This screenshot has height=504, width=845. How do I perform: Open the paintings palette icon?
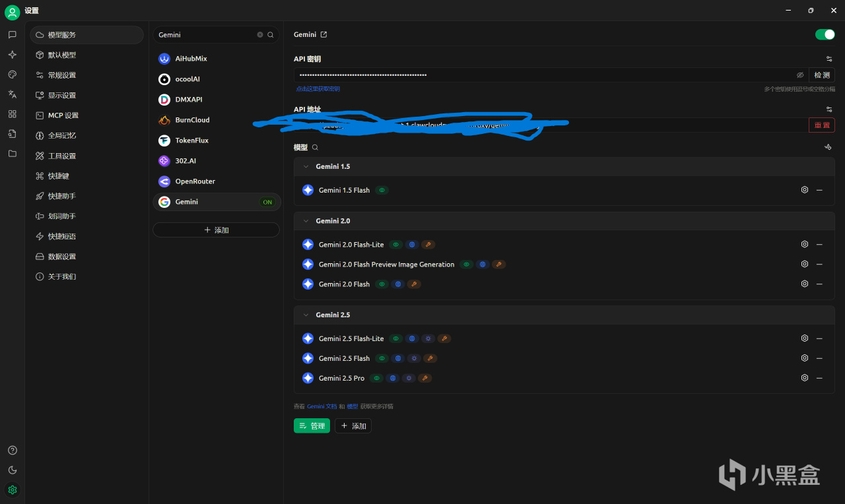12,75
